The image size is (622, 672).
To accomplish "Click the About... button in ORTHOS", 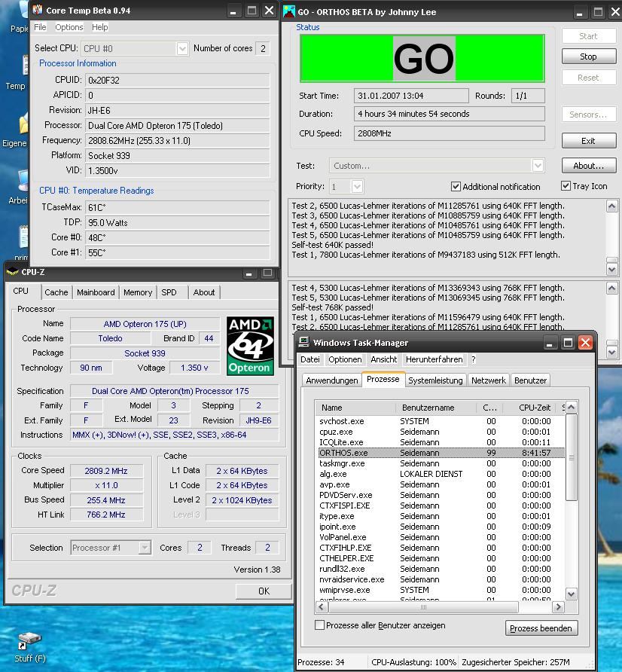I will pyautogui.click(x=589, y=166).
